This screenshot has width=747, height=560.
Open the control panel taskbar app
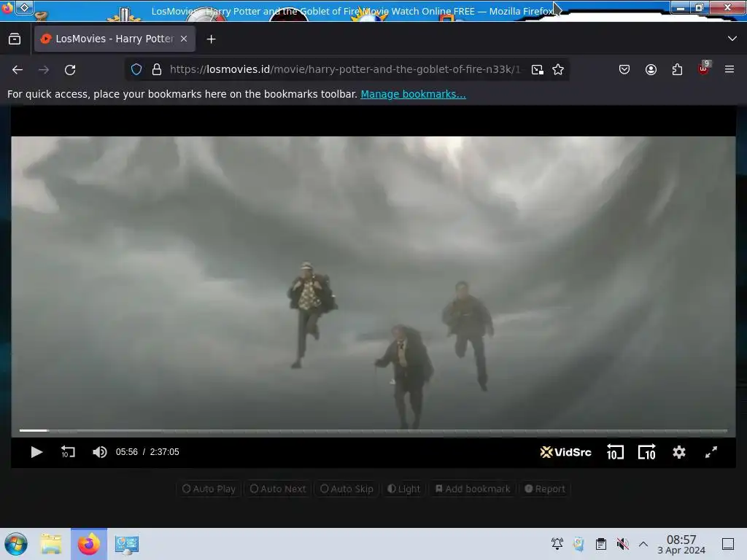pyautogui.click(x=127, y=544)
